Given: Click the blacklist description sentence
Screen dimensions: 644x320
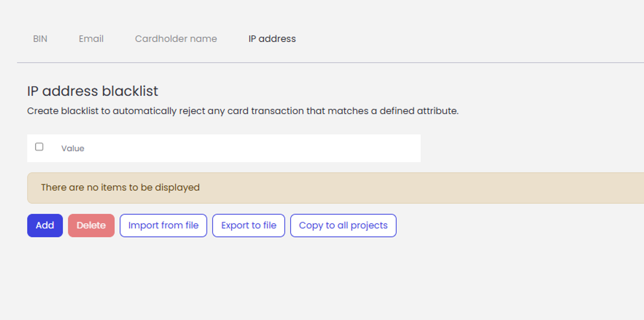Looking at the screenshot, I should point(243,111).
